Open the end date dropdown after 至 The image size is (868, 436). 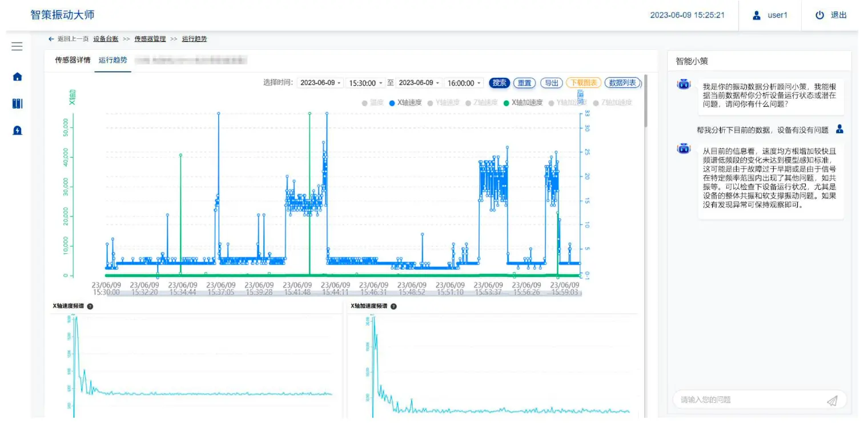(419, 83)
